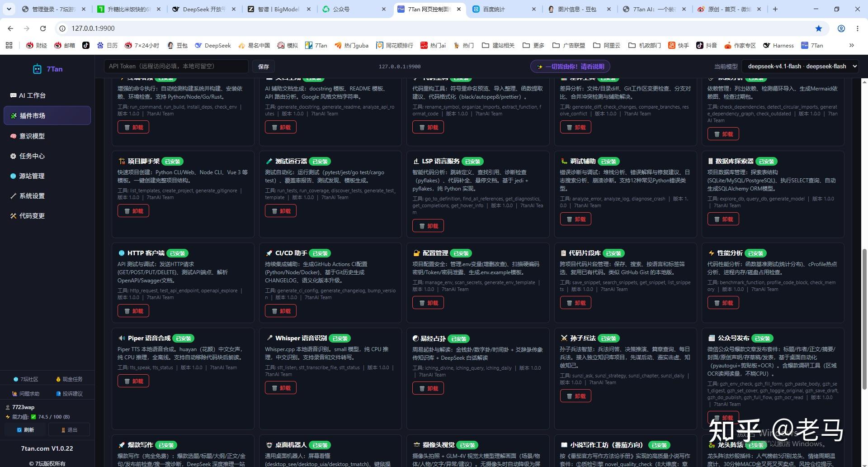Click the 7Tan robot logo icon
This screenshot has width=868, height=467.
coord(37,69)
